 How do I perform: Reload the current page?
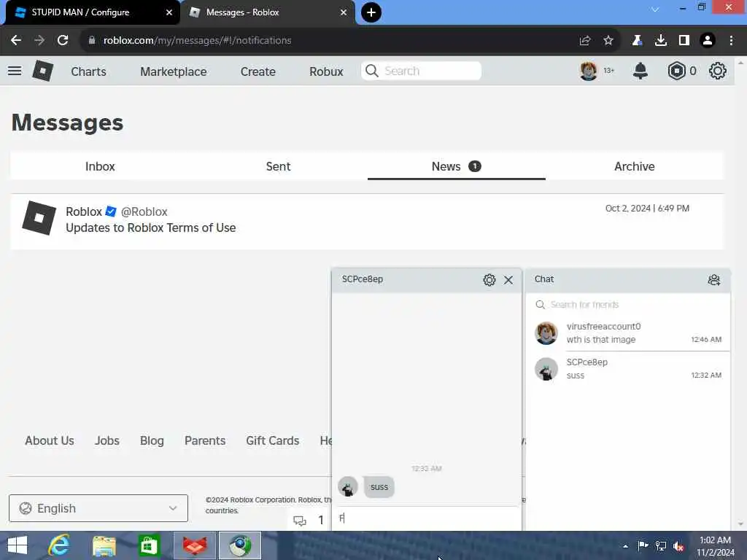pyautogui.click(x=63, y=41)
